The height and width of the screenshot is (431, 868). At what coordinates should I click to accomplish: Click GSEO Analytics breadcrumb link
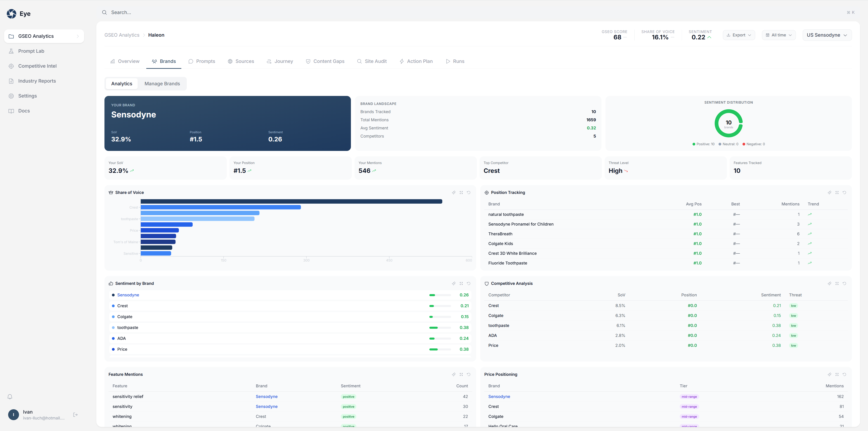[x=122, y=35]
